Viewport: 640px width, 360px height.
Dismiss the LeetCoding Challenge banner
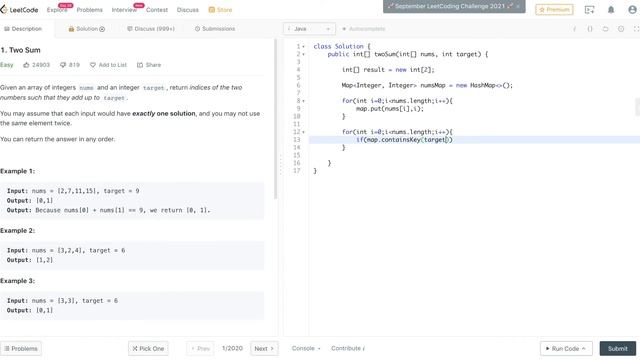coord(518,6)
